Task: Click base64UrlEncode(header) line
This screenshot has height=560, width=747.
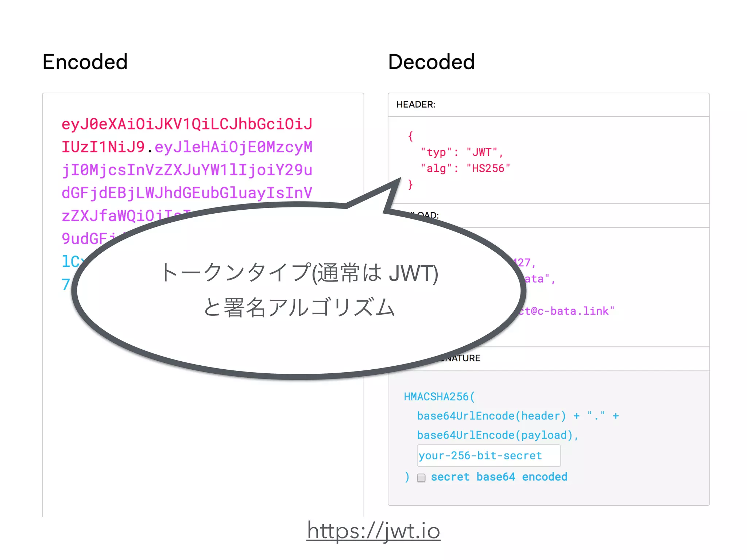Action: tap(491, 416)
